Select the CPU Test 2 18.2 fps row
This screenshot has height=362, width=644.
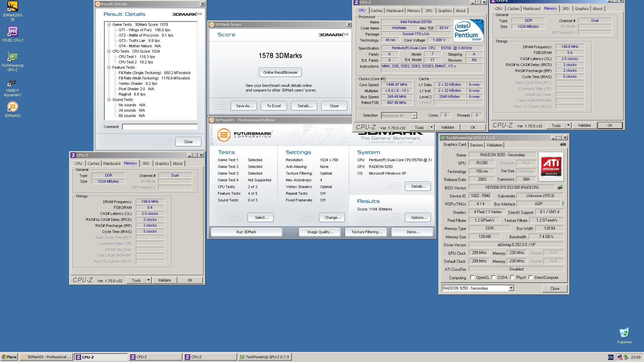pyautogui.click(x=136, y=62)
